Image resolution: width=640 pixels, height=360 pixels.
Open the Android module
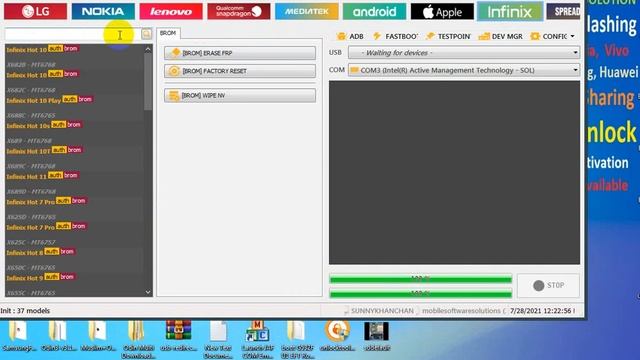(x=374, y=11)
